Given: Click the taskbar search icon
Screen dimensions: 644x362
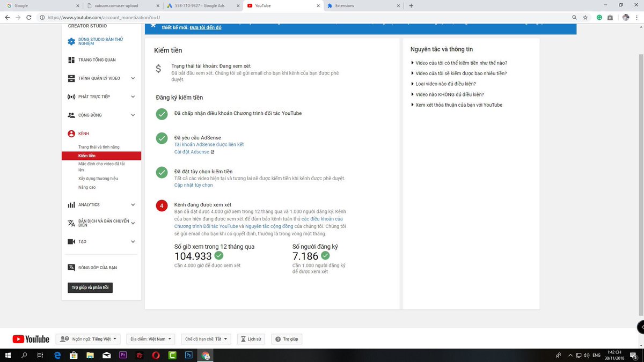Looking at the screenshot, I should pos(24,355).
